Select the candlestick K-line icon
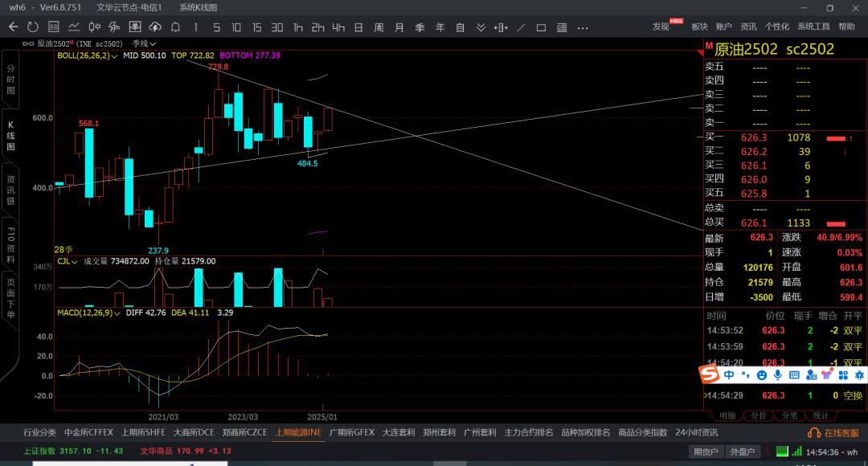Viewport: 868px width, 466px height. point(94,27)
